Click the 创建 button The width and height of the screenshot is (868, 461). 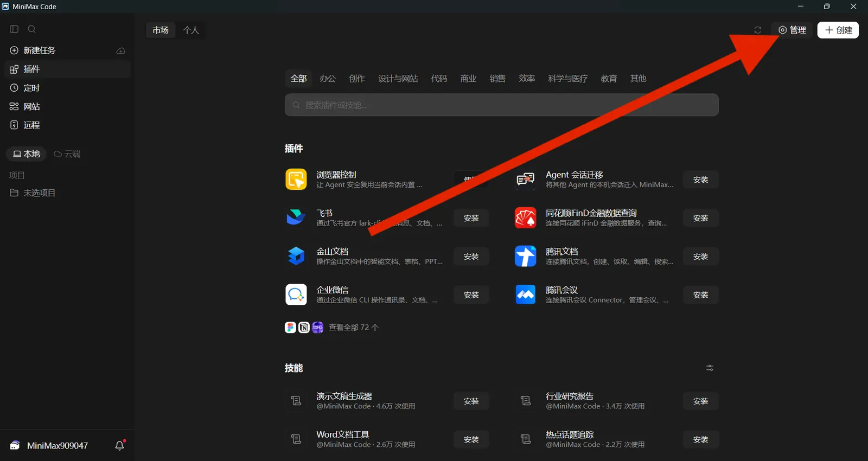(838, 30)
